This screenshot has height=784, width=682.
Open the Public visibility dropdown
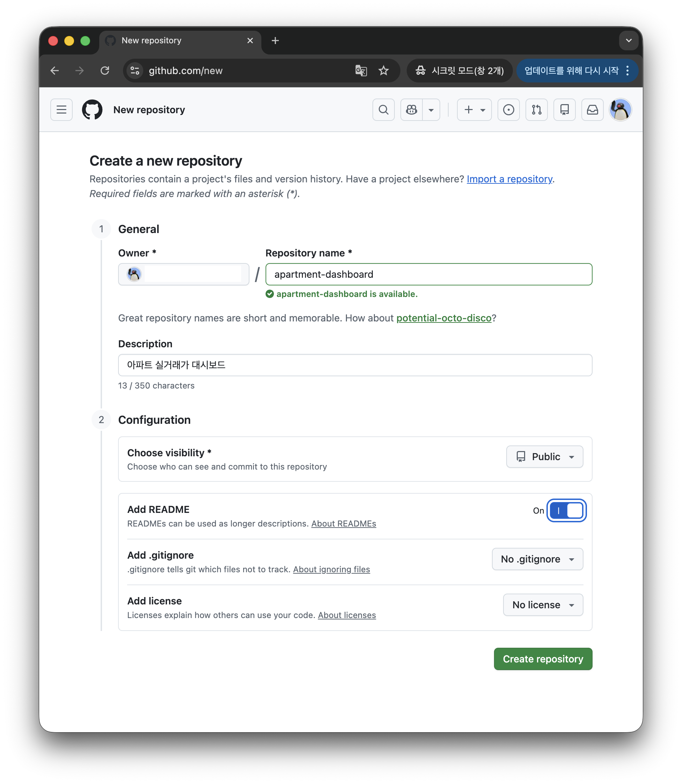point(544,456)
